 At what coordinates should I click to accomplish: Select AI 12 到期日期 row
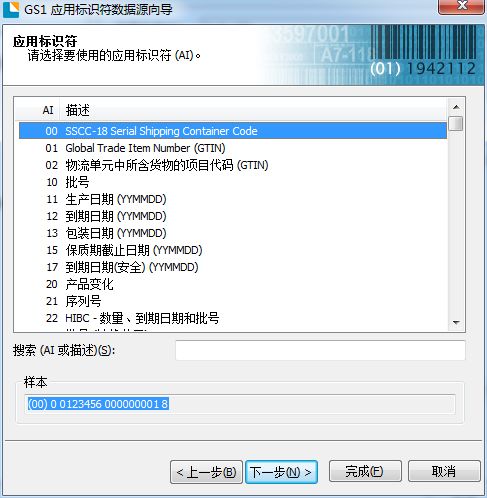click(x=233, y=216)
